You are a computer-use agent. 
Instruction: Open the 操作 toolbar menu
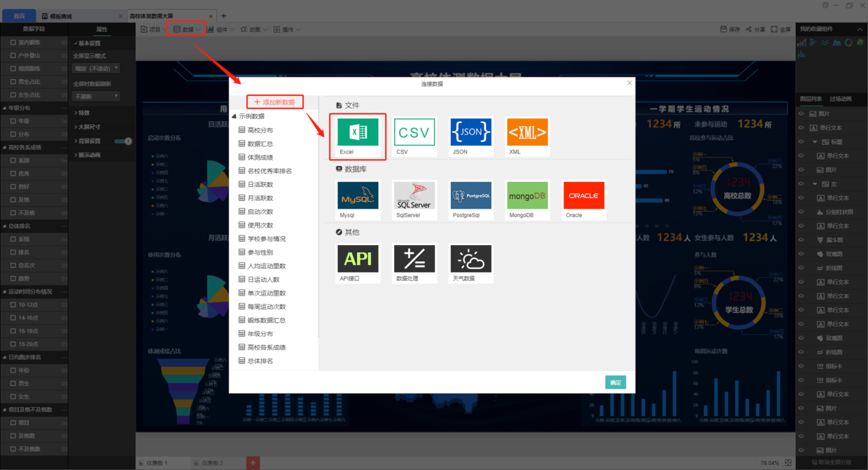(287, 29)
